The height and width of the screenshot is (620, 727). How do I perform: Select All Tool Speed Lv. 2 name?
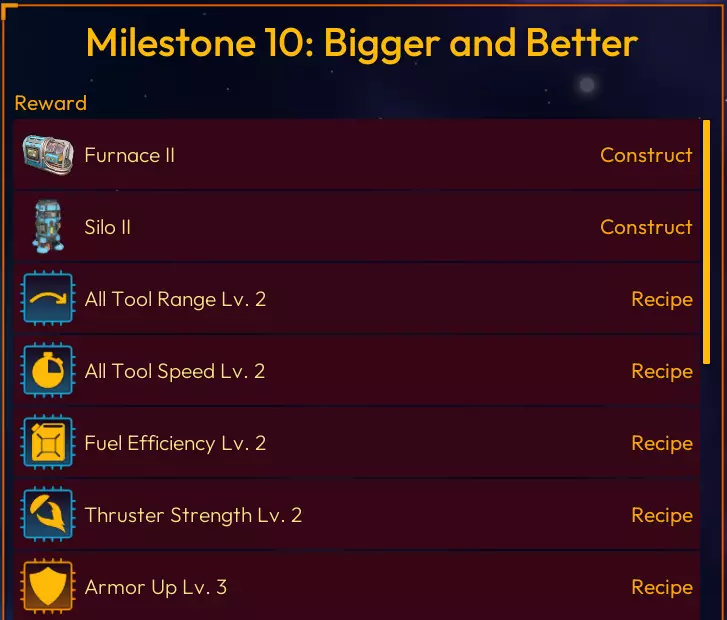tap(175, 371)
